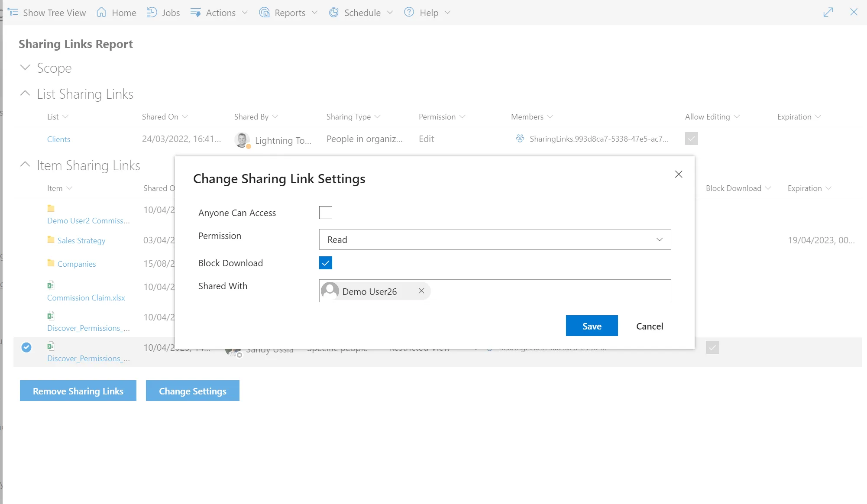Click the members group icon beside SharingLinks.993d8ca7
The height and width of the screenshot is (504, 867).
coord(520,139)
